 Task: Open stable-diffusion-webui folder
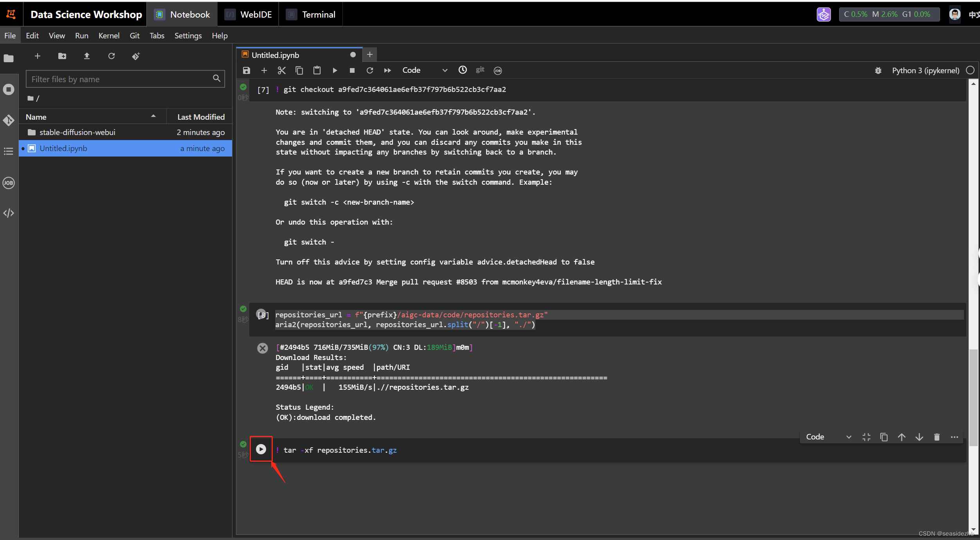(x=125, y=132)
